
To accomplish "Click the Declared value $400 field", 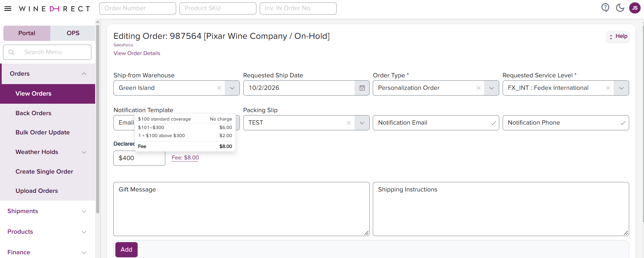I will click(x=139, y=158).
